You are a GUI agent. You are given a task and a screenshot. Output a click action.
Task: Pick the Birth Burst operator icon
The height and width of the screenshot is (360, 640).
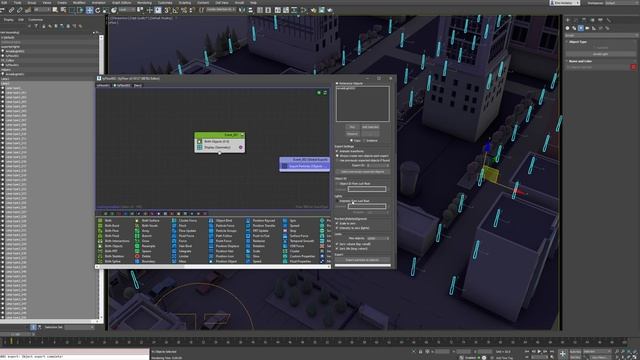click(100, 226)
